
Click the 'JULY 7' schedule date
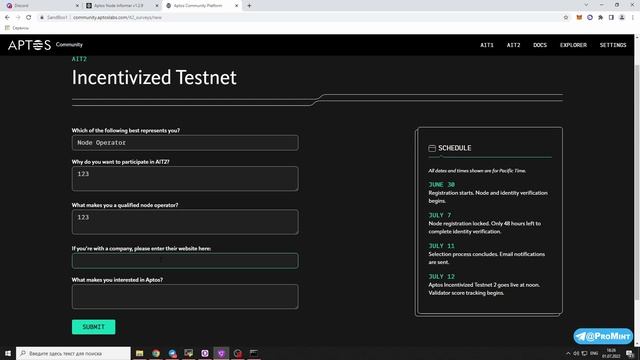(440, 215)
